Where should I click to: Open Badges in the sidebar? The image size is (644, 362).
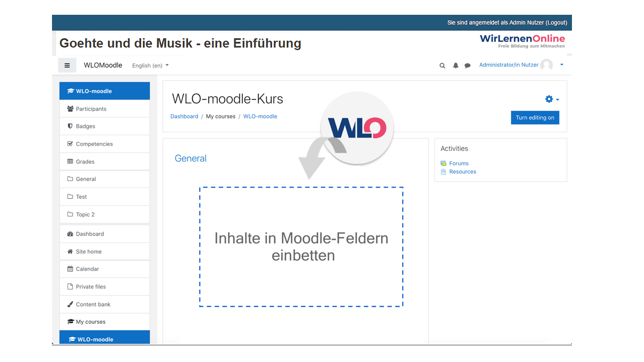[85, 126]
